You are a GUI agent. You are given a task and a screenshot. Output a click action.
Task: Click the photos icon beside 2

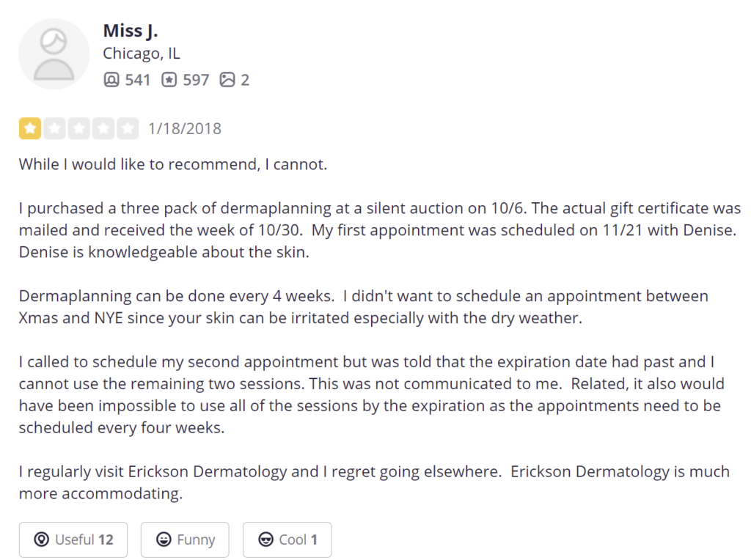(227, 79)
